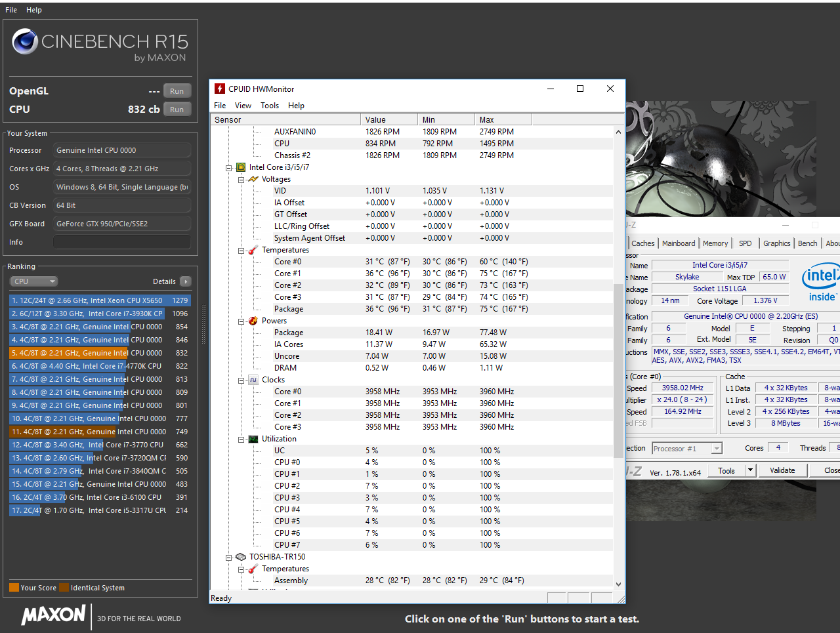This screenshot has width=840, height=633.
Task: Switch to the Memory tab in CPU-Z
Action: (x=715, y=243)
